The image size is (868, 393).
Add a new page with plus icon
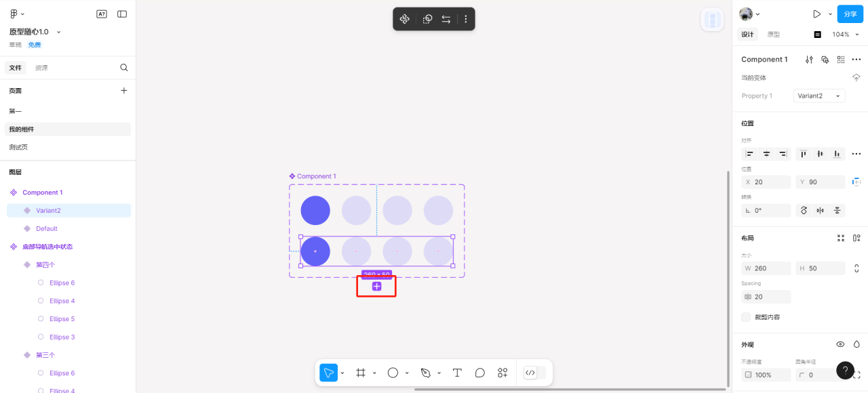124,90
